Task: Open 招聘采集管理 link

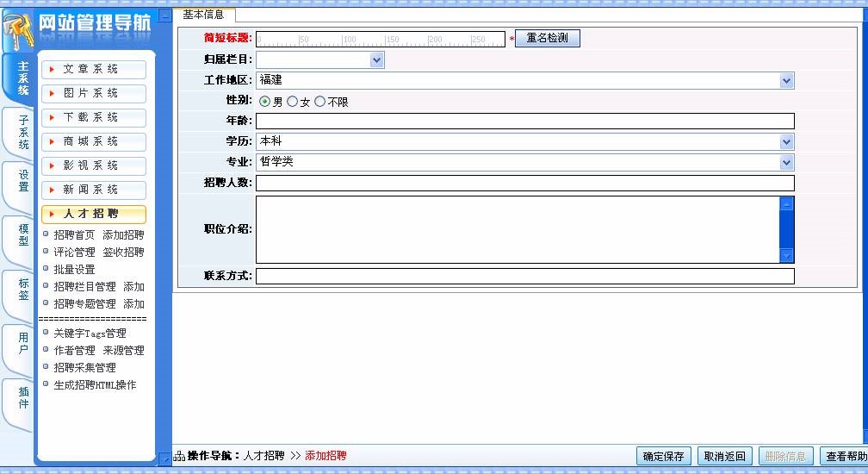Action: (x=84, y=368)
